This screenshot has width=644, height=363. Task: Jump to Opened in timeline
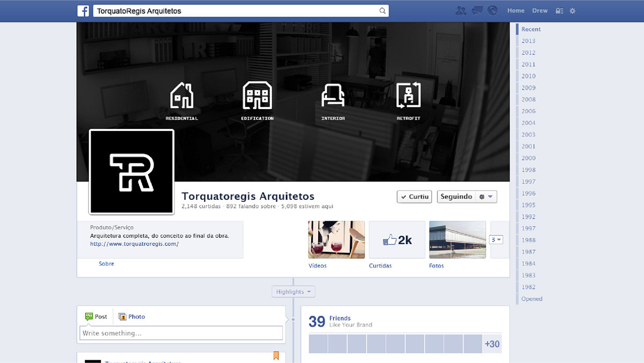pyautogui.click(x=532, y=299)
